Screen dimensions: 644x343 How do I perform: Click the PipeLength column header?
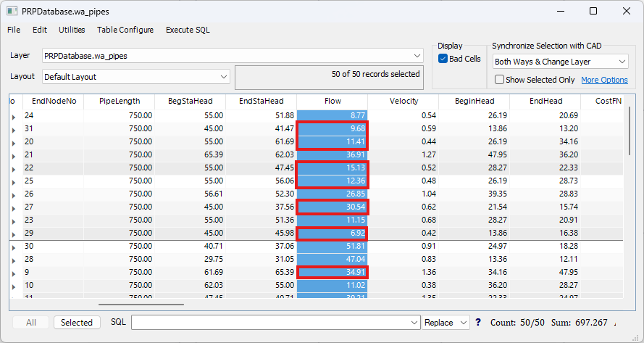click(x=120, y=102)
